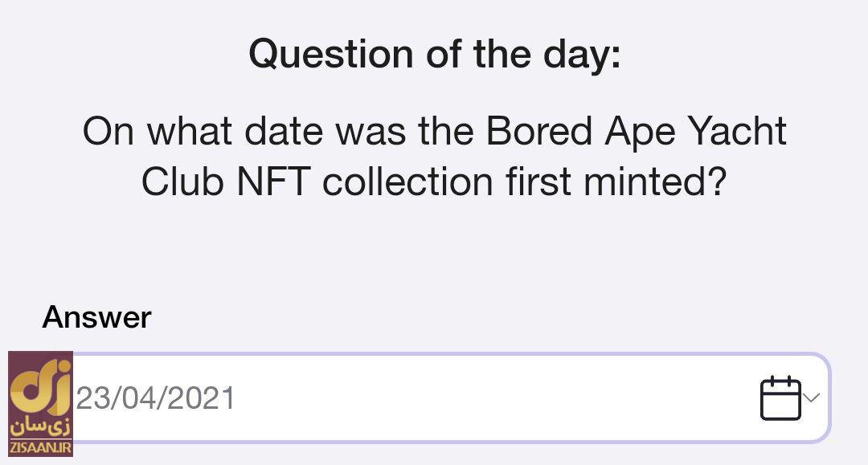Screen dimensions: 868x465
Task: Click the word "NFT" in question
Action: point(273,182)
